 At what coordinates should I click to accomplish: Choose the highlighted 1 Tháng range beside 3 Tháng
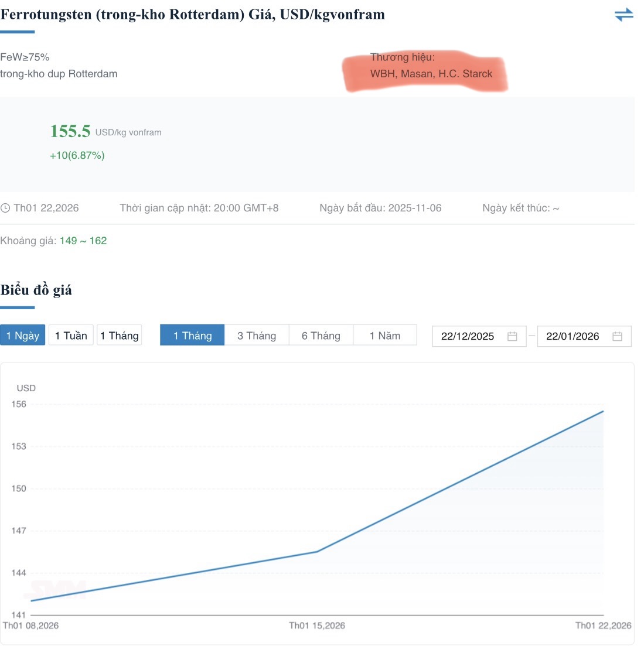[192, 336]
